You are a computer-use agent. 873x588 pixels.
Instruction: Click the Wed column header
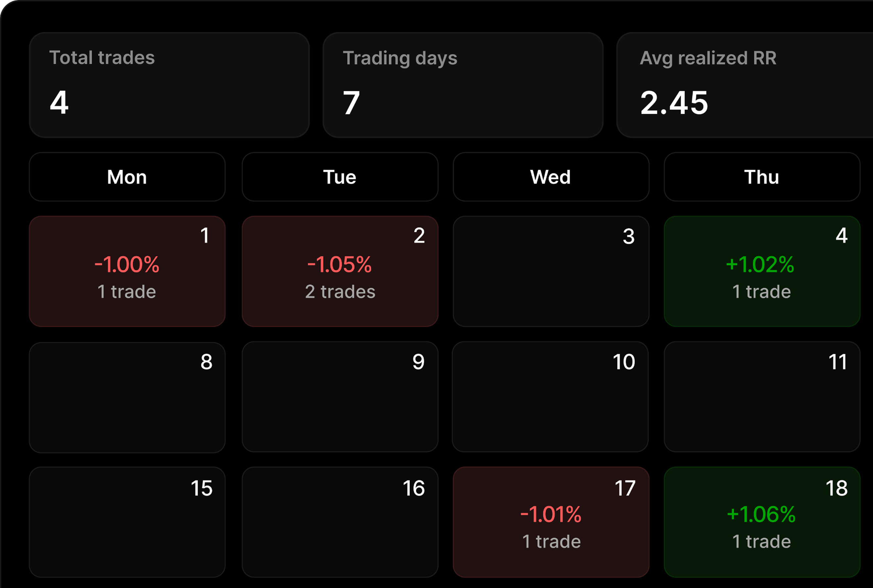pyautogui.click(x=551, y=177)
